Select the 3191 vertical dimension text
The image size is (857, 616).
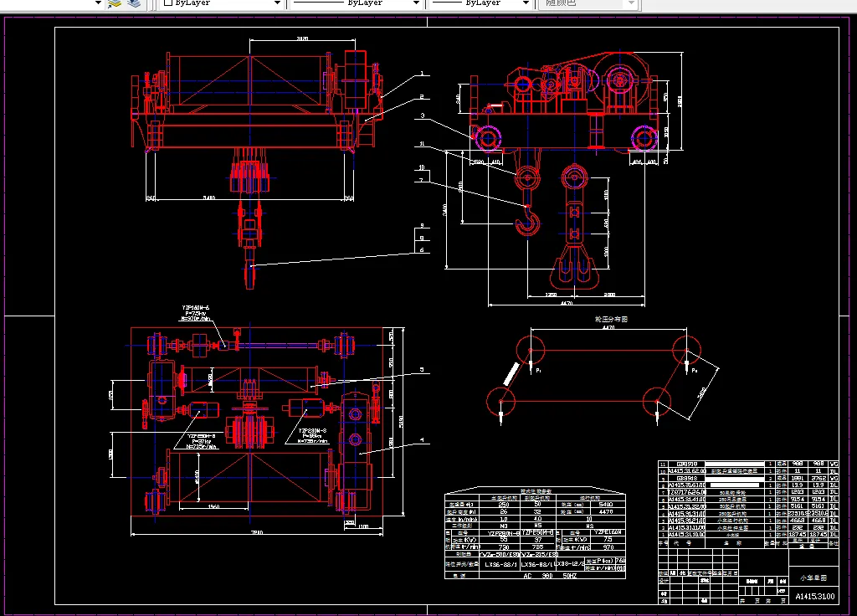pos(401,422)
